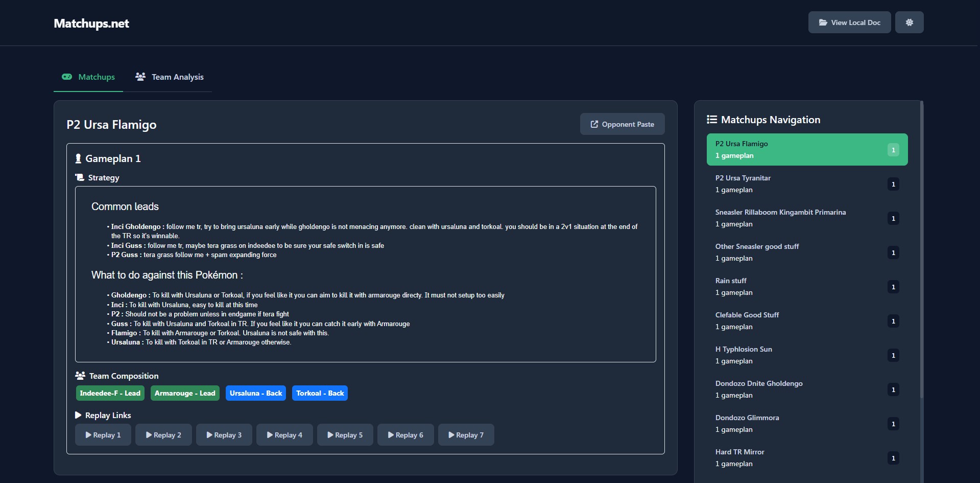Click the P2 Ursa Flamigo page title
This screenshot has height=483, width=980.
[x=111, y=125]
